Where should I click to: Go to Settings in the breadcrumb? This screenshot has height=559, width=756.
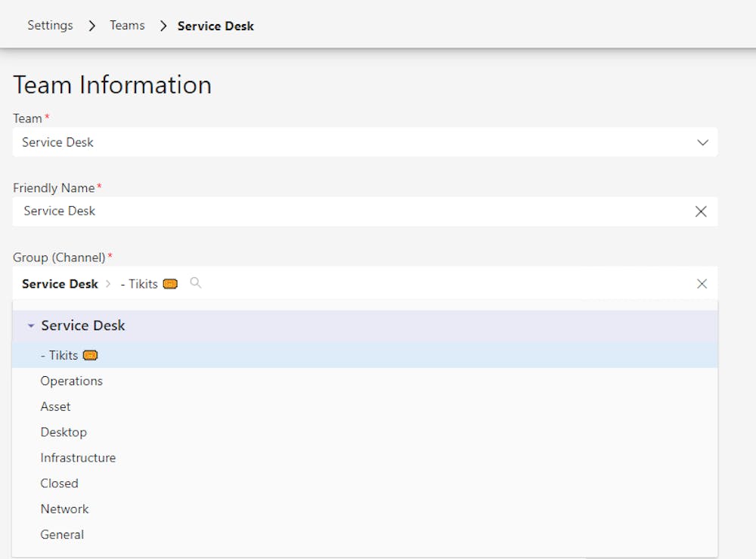coord(50,26)
